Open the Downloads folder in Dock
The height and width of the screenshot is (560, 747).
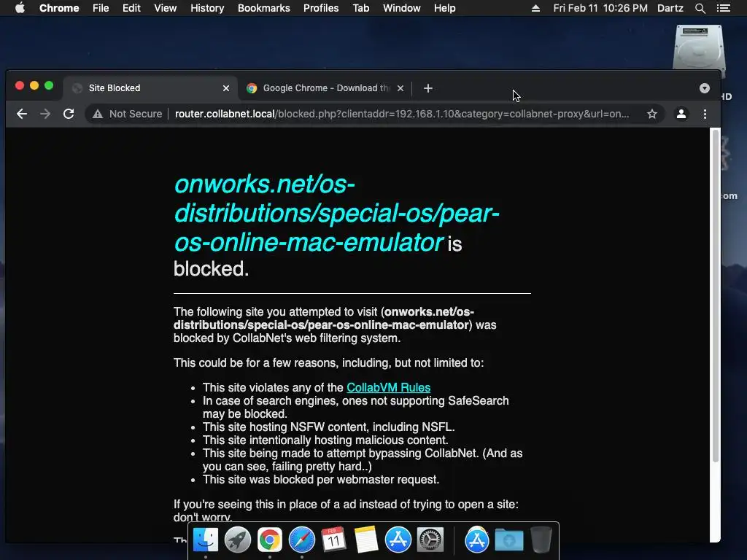508,540
